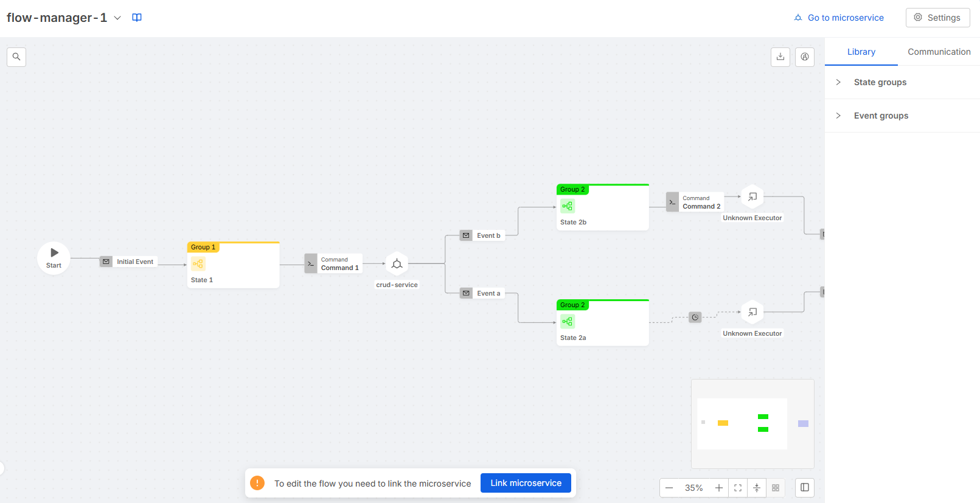Viewport: 980px width, 503px height.
Task: Click the minimap overview thumbnail
Action: (752, 424)
